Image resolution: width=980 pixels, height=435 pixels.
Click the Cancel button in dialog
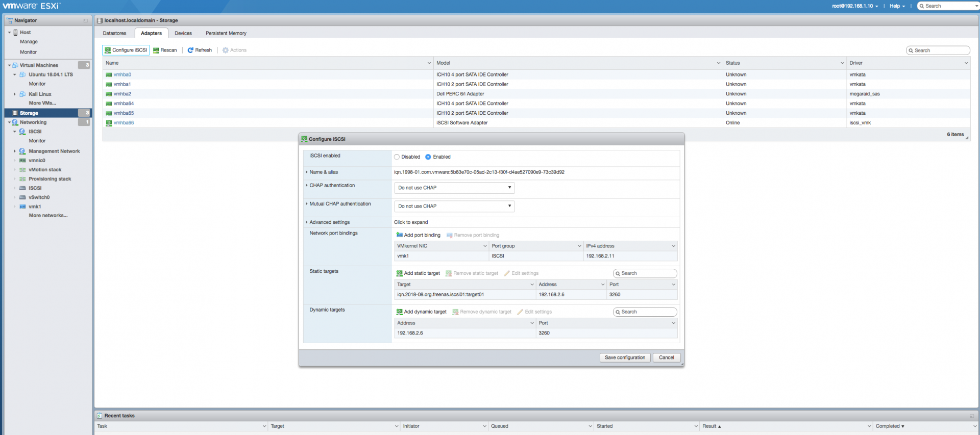point(667,357)
